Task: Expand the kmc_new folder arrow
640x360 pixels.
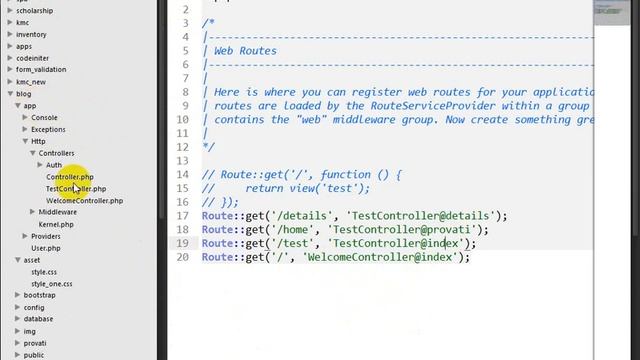Action: coord(10,82)
